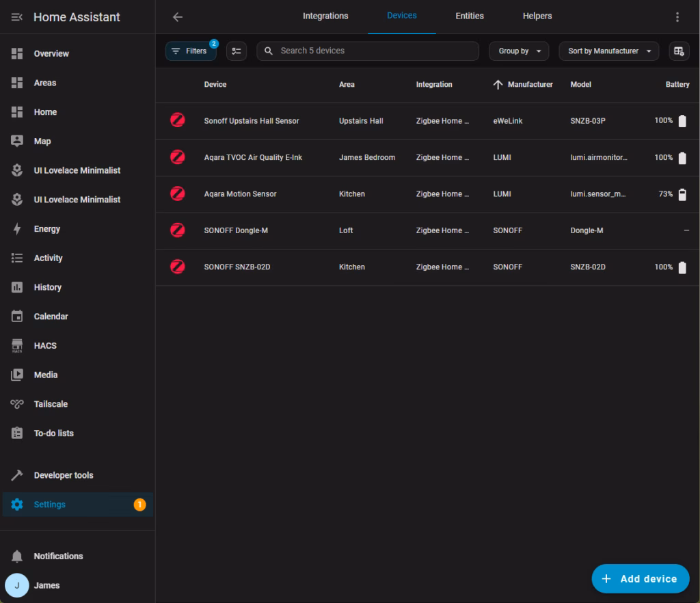Go to the Helpers tab

pos(537,16)
